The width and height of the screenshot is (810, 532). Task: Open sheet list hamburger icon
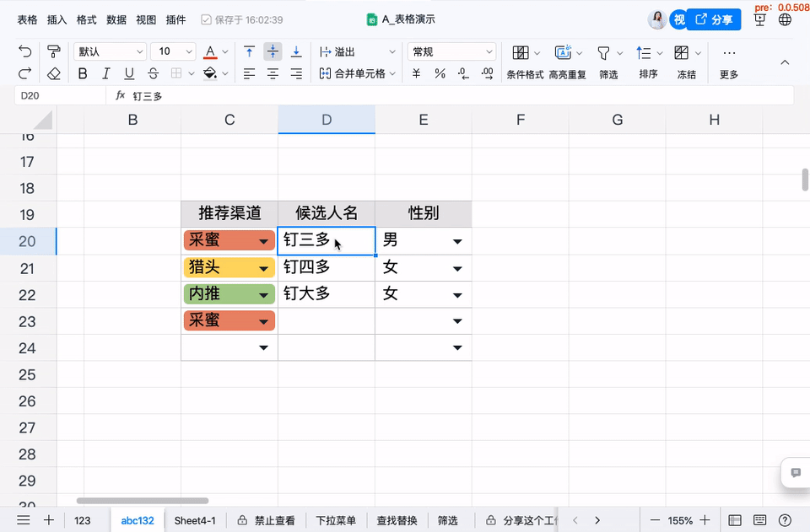point(24,519)
